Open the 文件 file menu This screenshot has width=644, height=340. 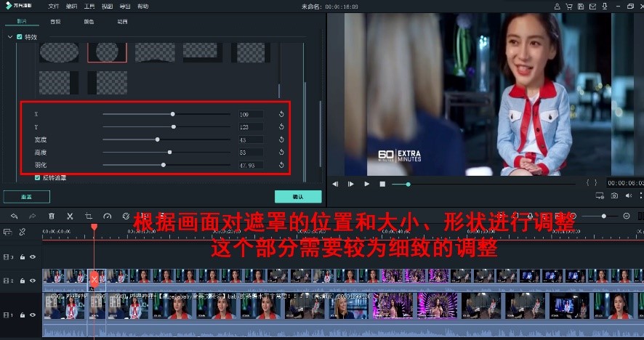53,7
